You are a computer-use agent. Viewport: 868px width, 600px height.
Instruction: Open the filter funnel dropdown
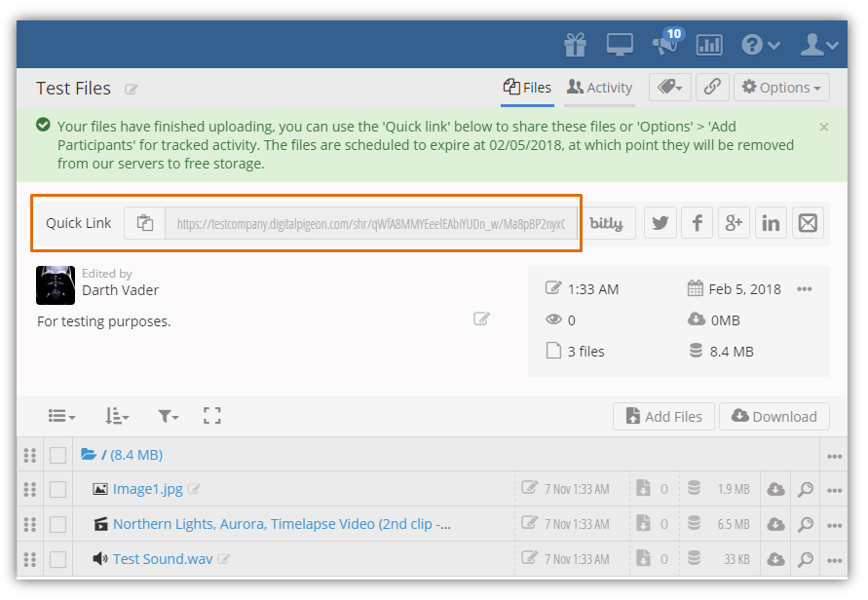168,416
